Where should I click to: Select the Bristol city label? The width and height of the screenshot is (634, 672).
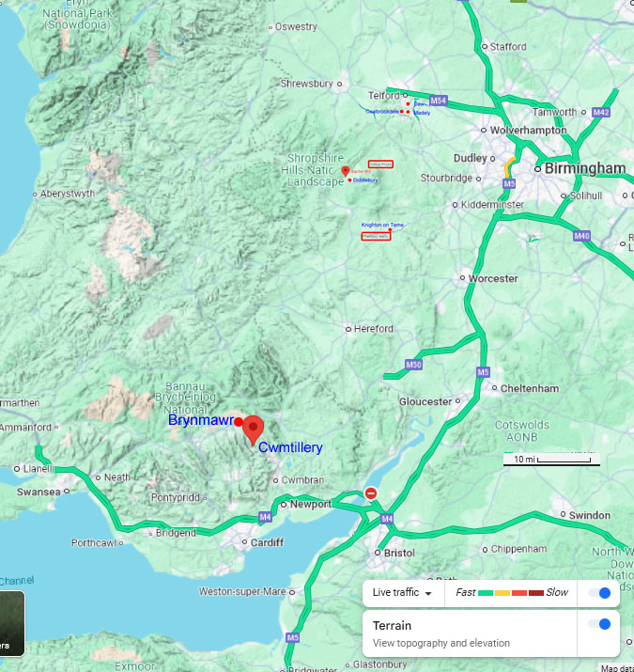399,553
